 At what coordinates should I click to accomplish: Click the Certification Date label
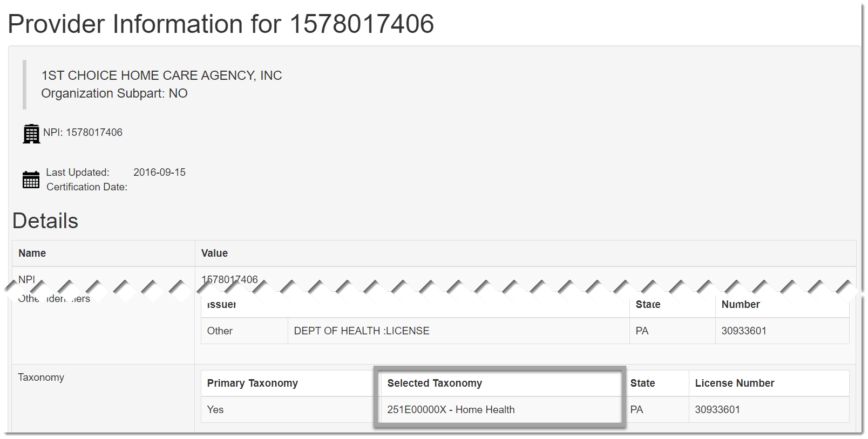pos(87,187)
